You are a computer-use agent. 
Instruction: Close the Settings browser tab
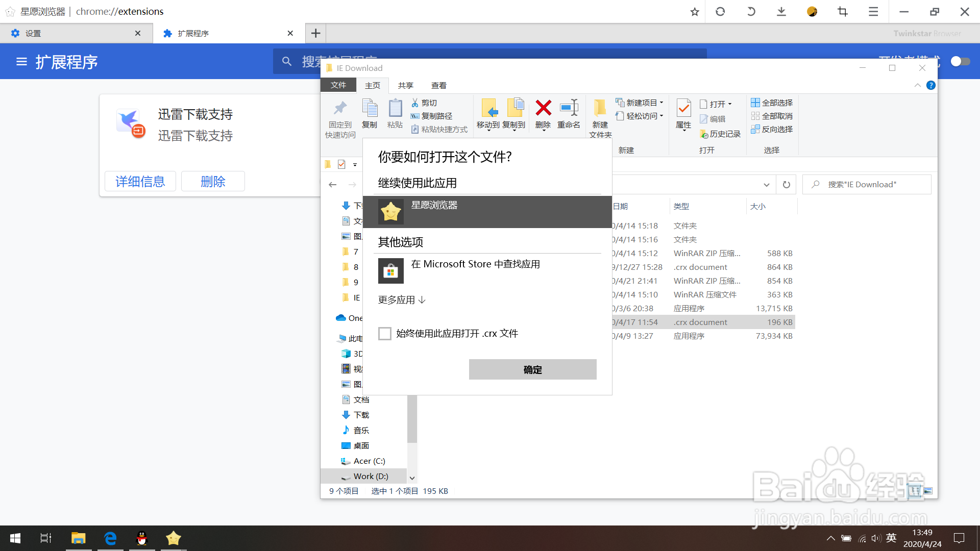tap(138, 33)
